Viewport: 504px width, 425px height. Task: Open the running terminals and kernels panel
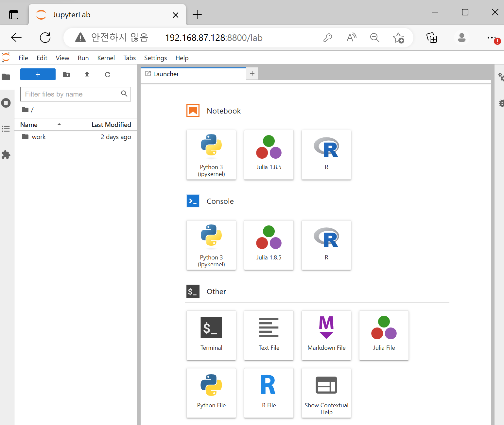[6, 103]
